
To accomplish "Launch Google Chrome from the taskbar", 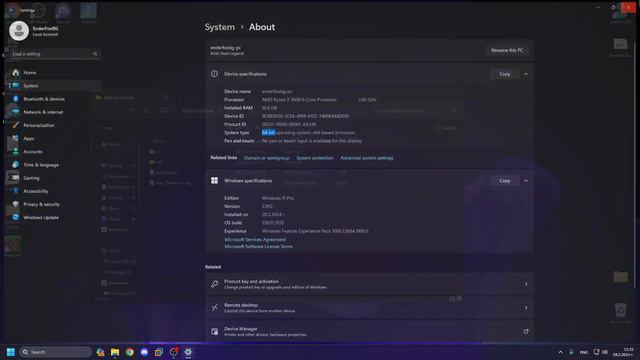I will tap(130, 352).
